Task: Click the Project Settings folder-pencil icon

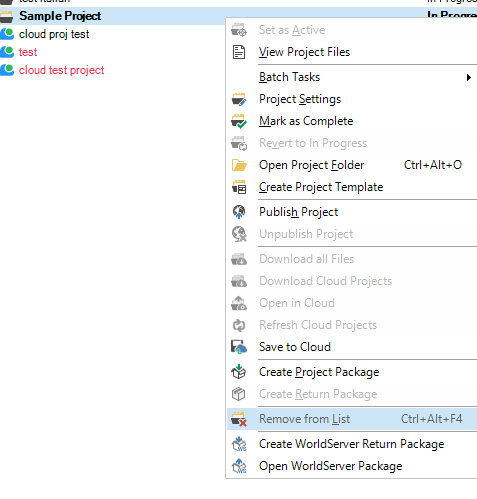Action: coord(239,99)
